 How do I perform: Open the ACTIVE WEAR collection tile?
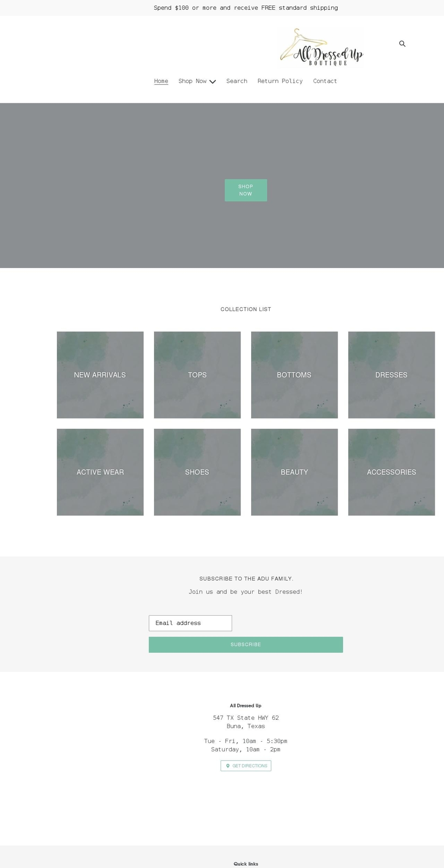[x=100, y=472]
